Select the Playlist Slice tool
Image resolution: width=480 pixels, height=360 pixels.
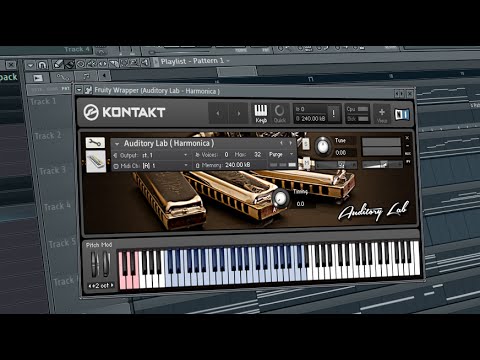pyautogui.click(x=113, y=63)
